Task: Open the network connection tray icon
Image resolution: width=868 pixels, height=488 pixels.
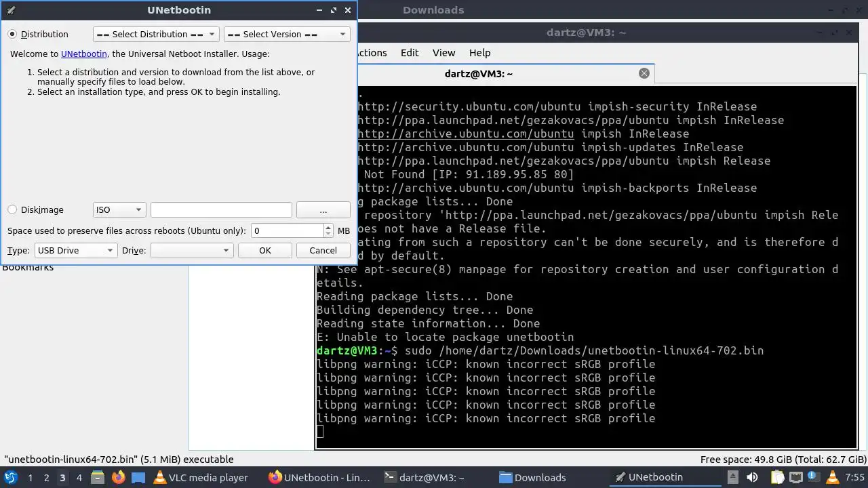Action: click(x=795, y=478)
